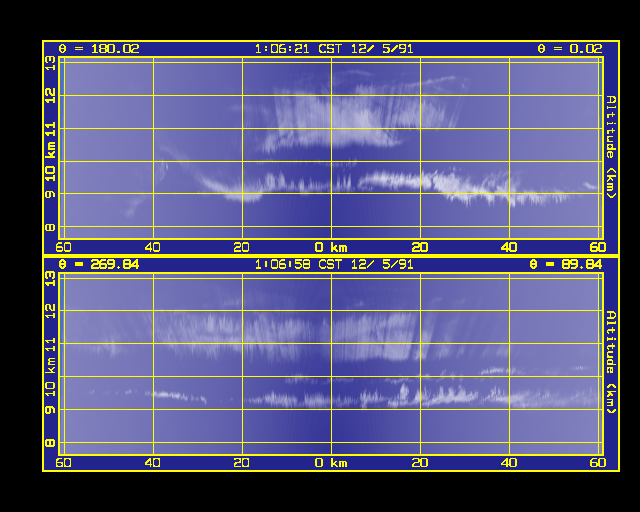The width and height of the screenshot is (640, 512).
Task: Click the 0 km label under the 1:06:58 panel
Action: click(x=331, y=463)
